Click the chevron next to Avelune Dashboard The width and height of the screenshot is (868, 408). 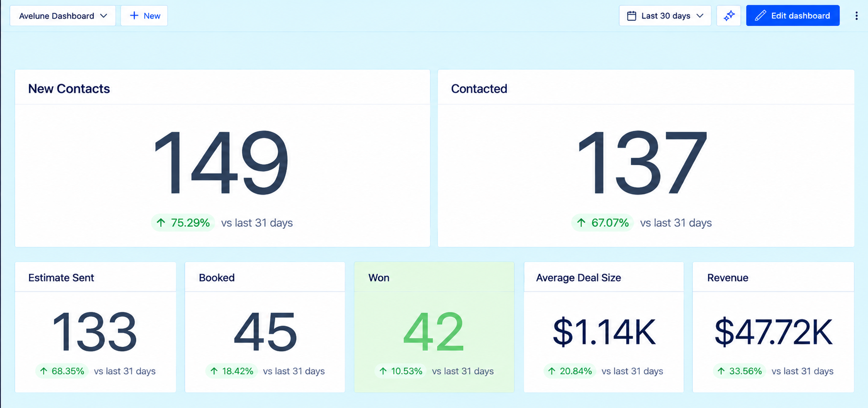tap(103, 16)
